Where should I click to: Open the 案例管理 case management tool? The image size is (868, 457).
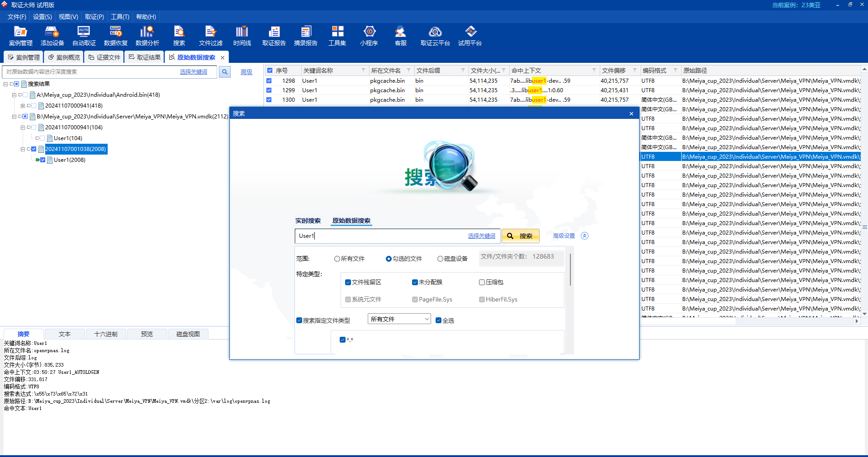20,36
